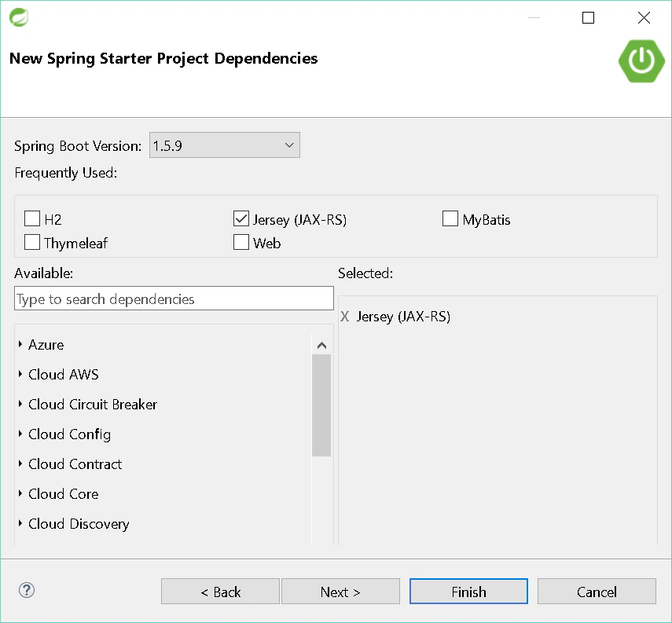Enable the Thymeleaf checkbox
The width and height of the screenshot is (672, 623).
[x=32, y=242]
